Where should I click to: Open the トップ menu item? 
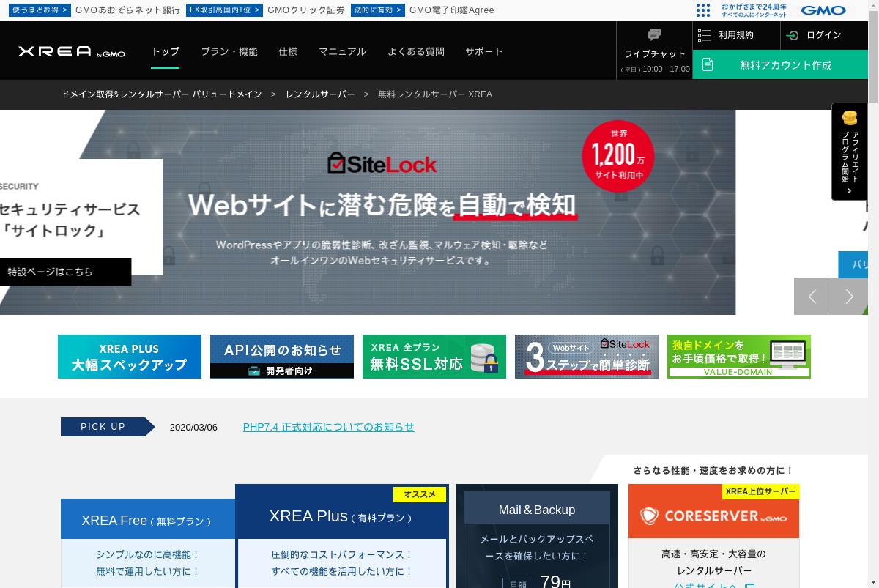point(166,51)
